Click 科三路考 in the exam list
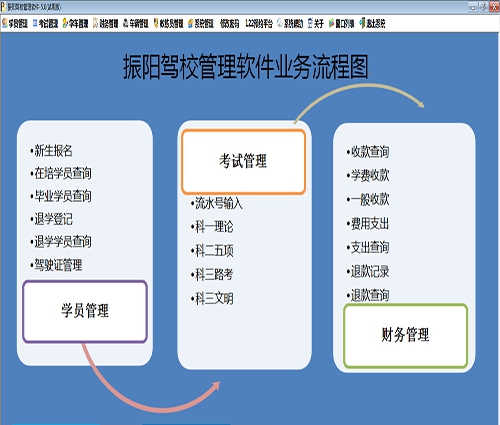The height and width of the screenshot is (425, 500). pos(214,275)
